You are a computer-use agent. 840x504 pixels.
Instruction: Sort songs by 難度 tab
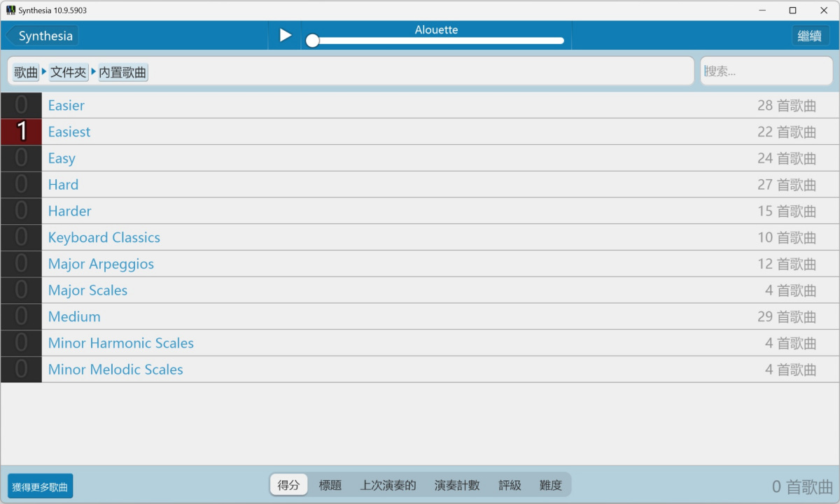pyautogui.click(x=550, y=485)
